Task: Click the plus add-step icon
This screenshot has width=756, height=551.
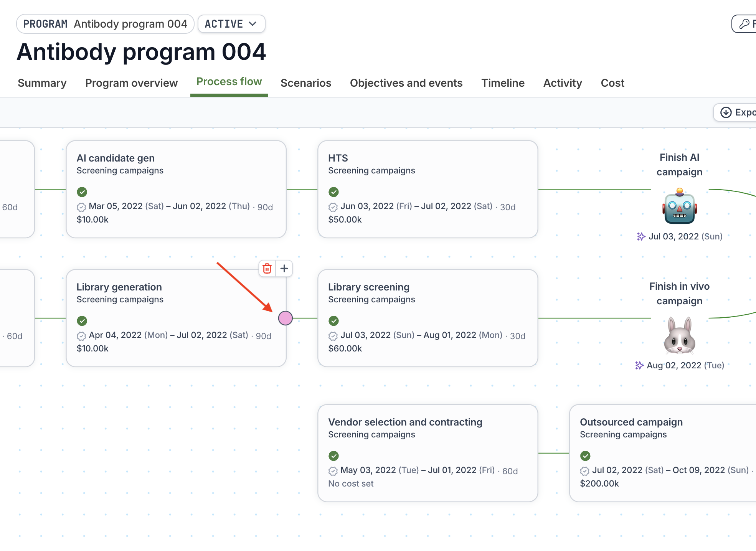Action: pos(284,269)
